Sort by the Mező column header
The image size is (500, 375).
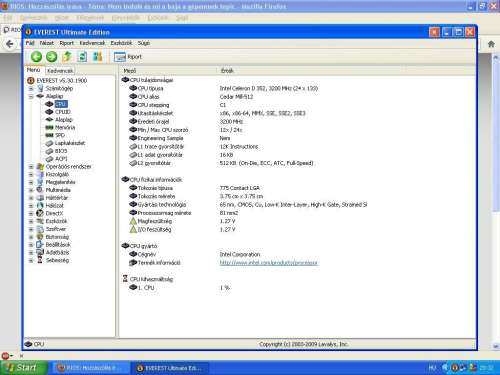168,71
